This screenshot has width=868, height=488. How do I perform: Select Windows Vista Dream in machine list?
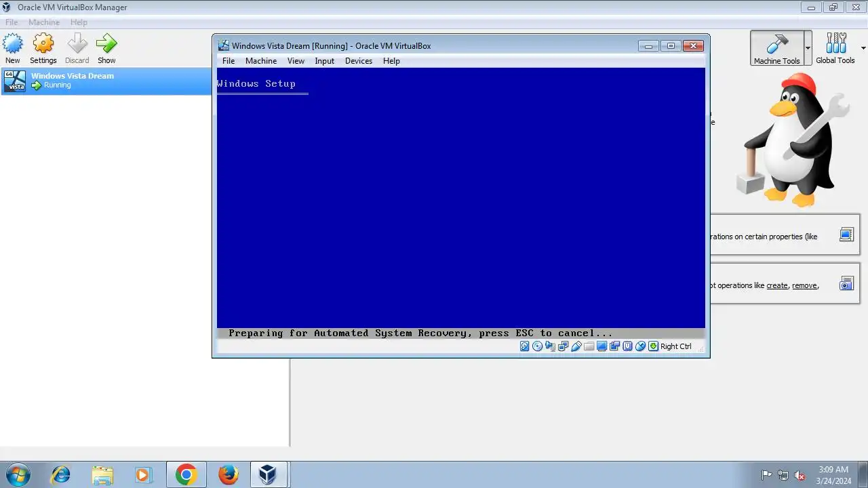(x=106, y=81)
